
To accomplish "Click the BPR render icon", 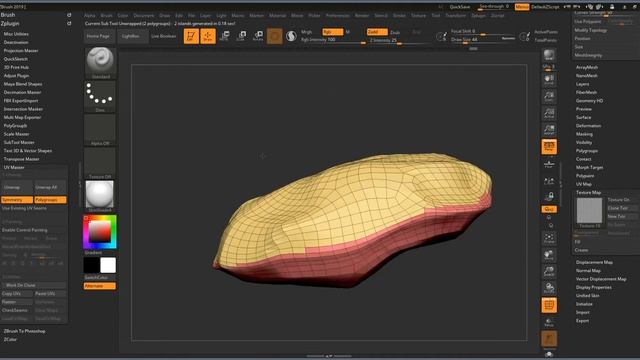I will click(549, 55).
